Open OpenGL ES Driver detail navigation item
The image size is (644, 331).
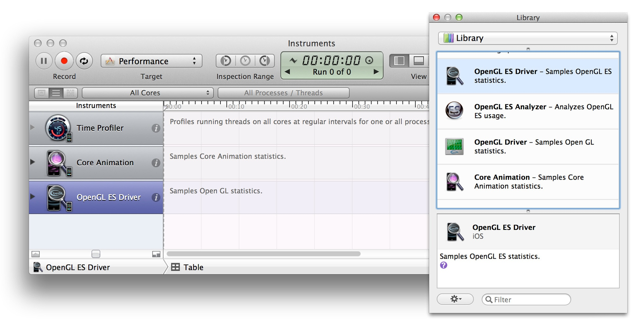pyautogui.click(x=72, y=267)
